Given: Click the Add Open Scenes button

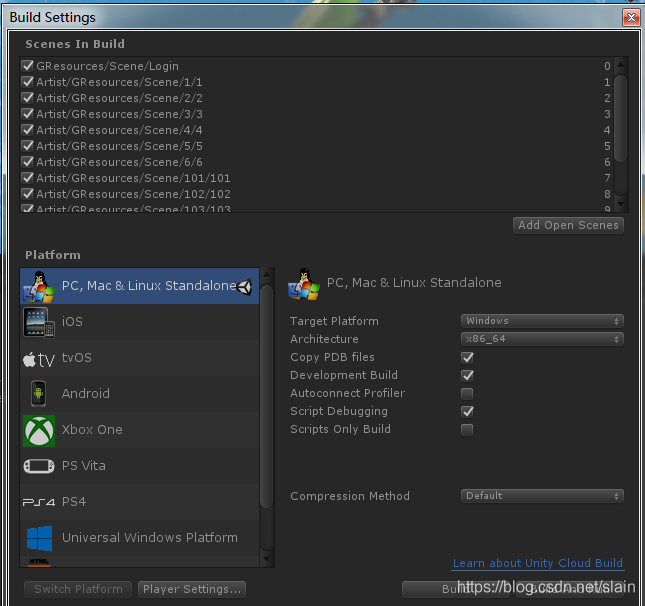Looking at the screenshot, I should coord(568,225).
